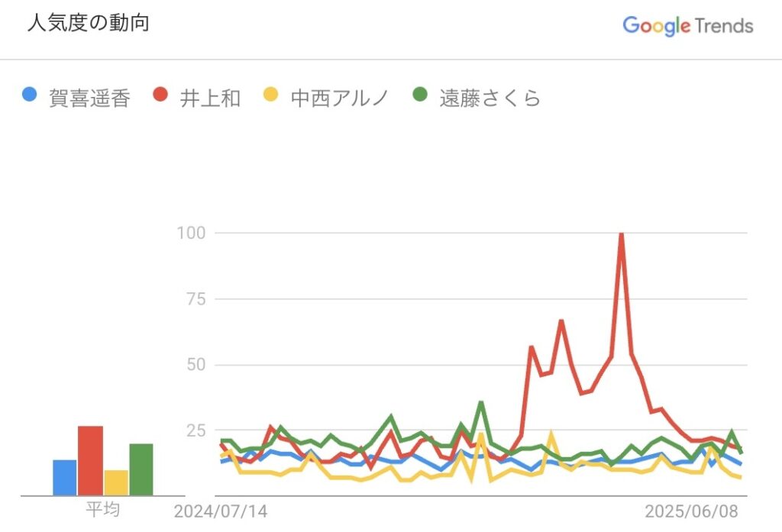Click the blue legend dot for 賀喜遥香
This screenshot has width=782, height=532.
[30, 94]
